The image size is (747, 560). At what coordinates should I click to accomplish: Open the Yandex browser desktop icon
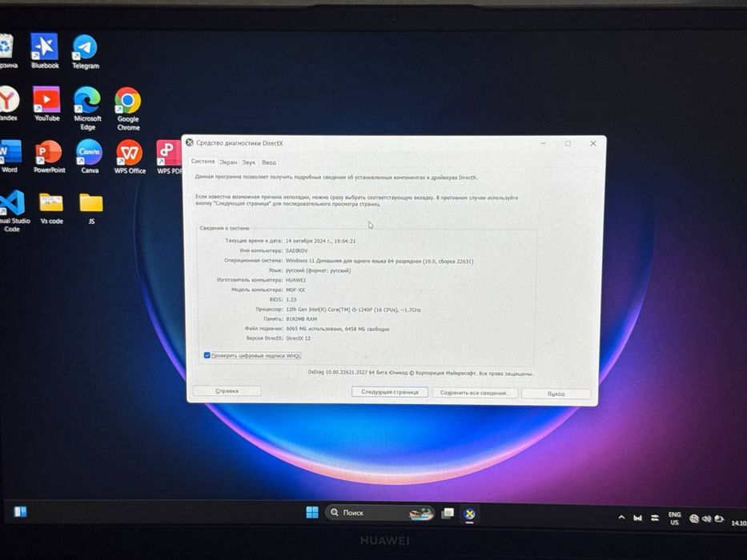(x=9, y=104)
